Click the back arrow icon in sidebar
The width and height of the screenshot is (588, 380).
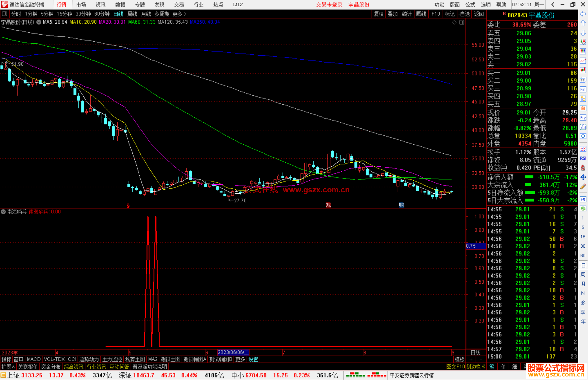(x=583, y=14)
